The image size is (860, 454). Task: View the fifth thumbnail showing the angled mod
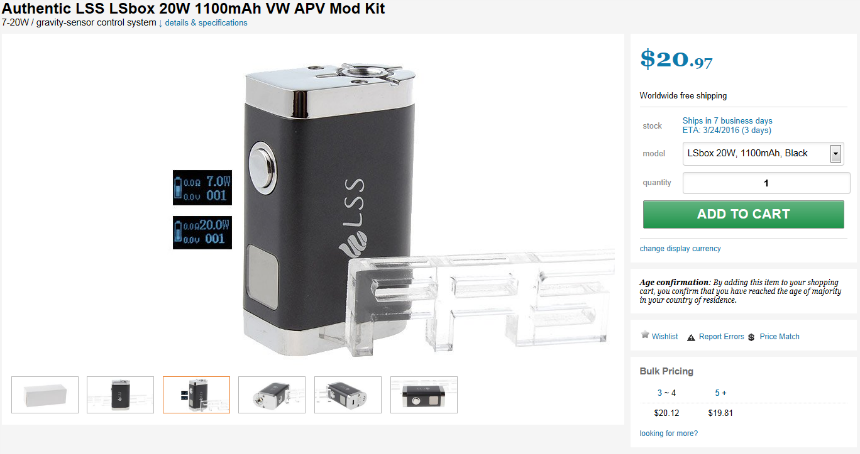[348, 395]
